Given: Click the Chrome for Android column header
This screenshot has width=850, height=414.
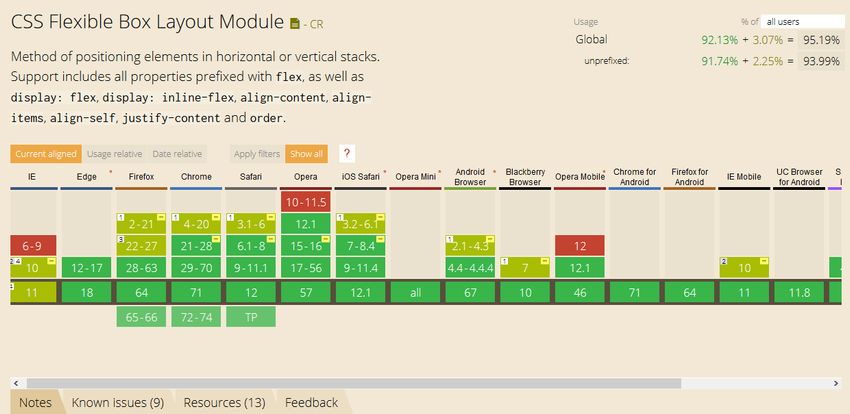Looking at the screenshot, I should pos(635,177).
